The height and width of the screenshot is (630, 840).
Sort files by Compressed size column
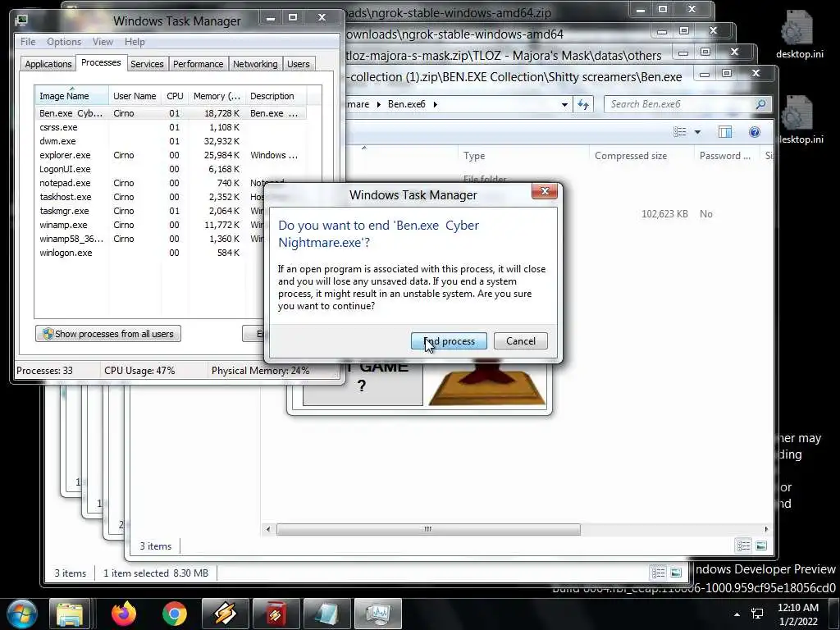coord(642,156)
